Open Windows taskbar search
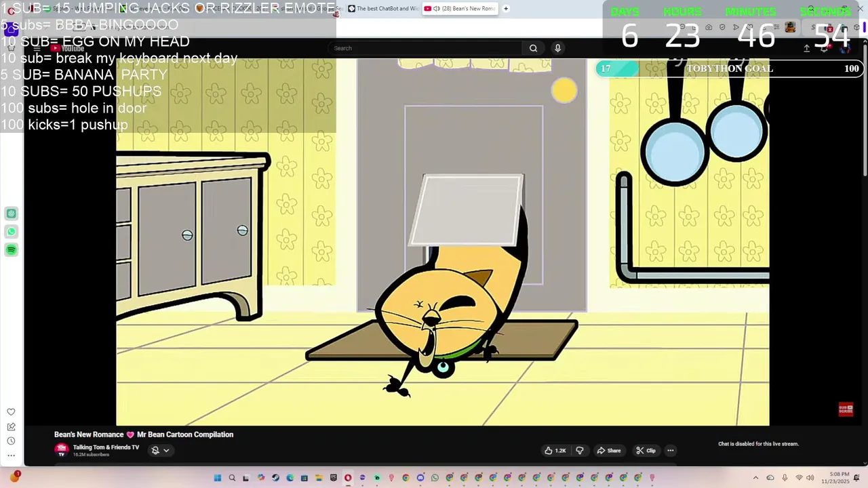868x488 pixels. tap(232, 478)
